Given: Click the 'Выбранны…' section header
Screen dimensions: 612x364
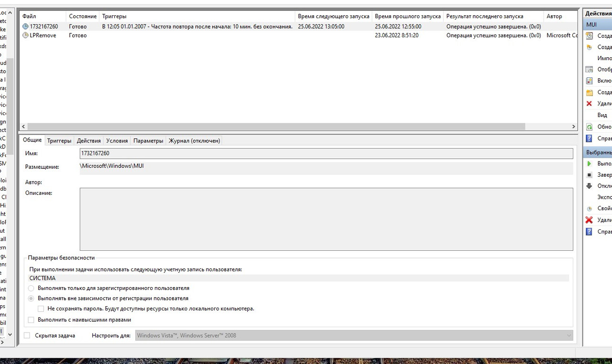Looking at the screenshot, I should click(x=598, y=152).
